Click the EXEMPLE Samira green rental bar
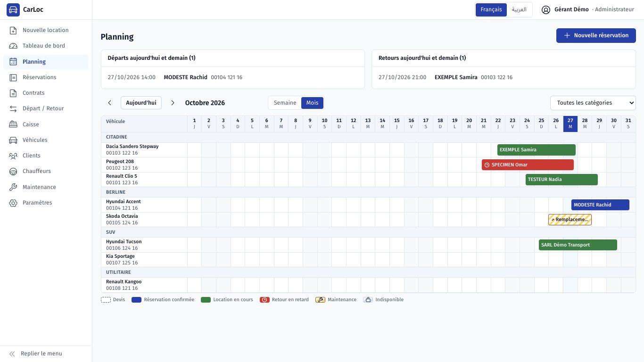 (537, 150)
